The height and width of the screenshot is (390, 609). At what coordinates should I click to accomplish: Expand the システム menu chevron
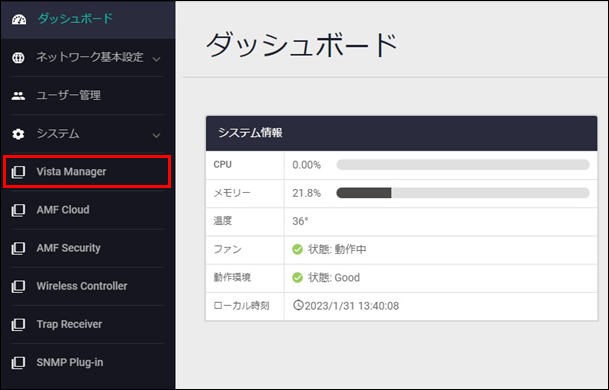coord(156,135)
